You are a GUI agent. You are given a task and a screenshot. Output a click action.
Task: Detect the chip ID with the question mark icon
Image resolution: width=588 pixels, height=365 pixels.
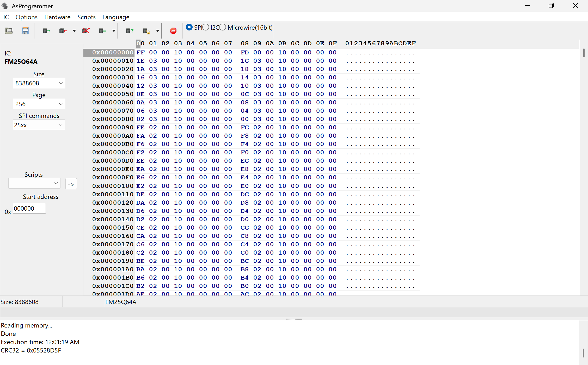click(130, 31)
